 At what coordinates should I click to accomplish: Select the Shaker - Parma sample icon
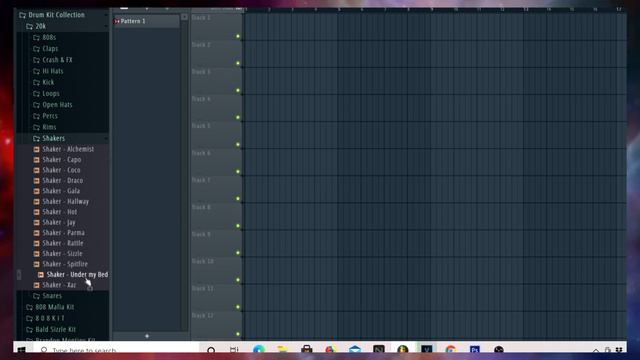pos(37,233)
